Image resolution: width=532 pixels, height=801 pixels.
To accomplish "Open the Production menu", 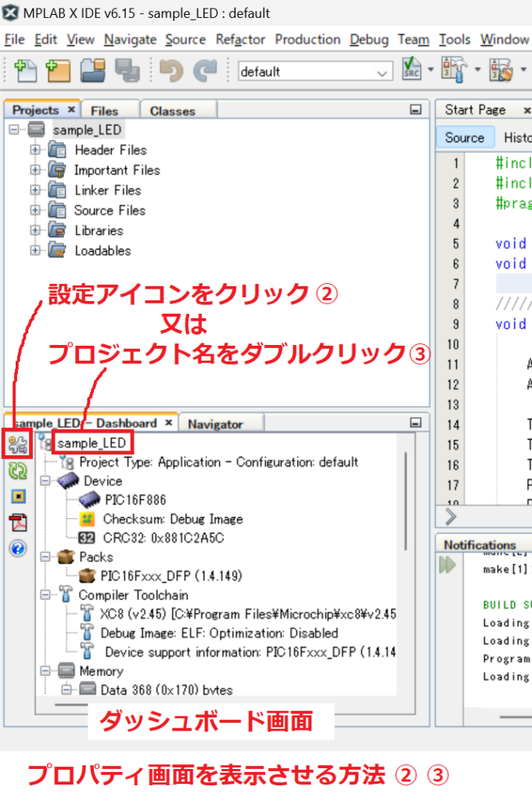I will pyautogui.click(x=307, y=39).
